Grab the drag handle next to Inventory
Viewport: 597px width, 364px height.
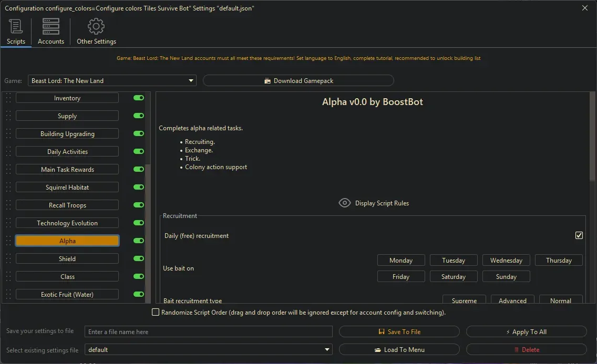[8, 98]
